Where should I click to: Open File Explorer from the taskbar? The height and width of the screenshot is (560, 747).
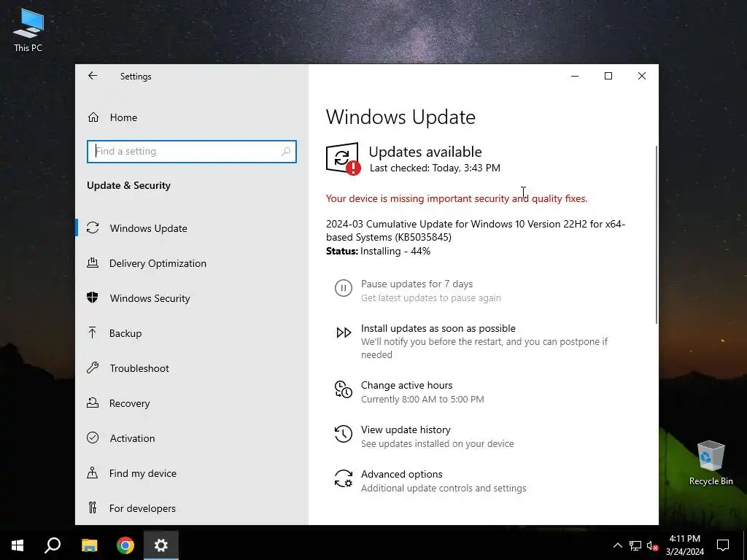[x=89, y=545]
